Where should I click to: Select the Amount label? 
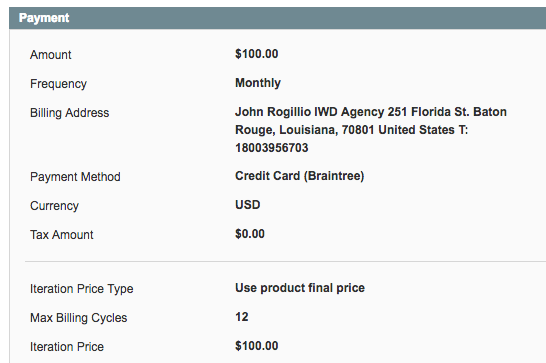click(50, 55)
